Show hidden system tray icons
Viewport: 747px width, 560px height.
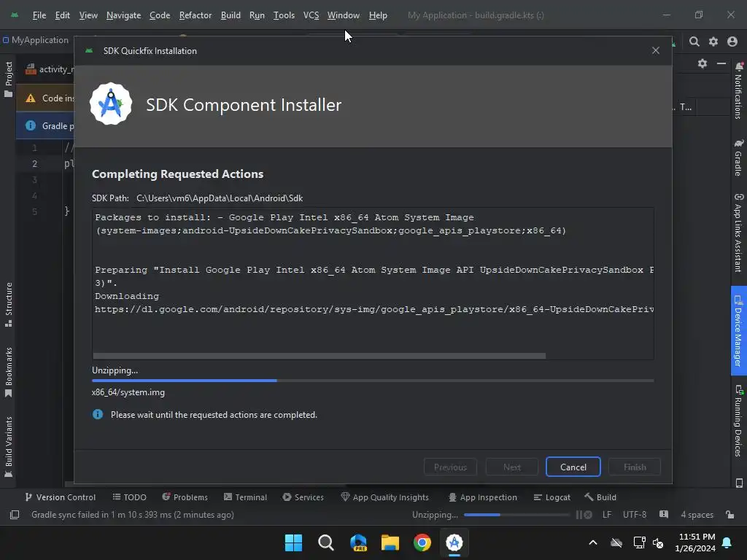(x=592, y=542)
